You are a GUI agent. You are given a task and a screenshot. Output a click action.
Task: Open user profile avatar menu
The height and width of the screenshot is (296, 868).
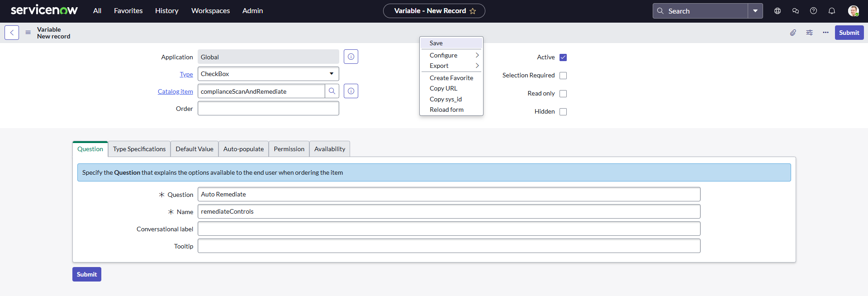coord(853,11)
